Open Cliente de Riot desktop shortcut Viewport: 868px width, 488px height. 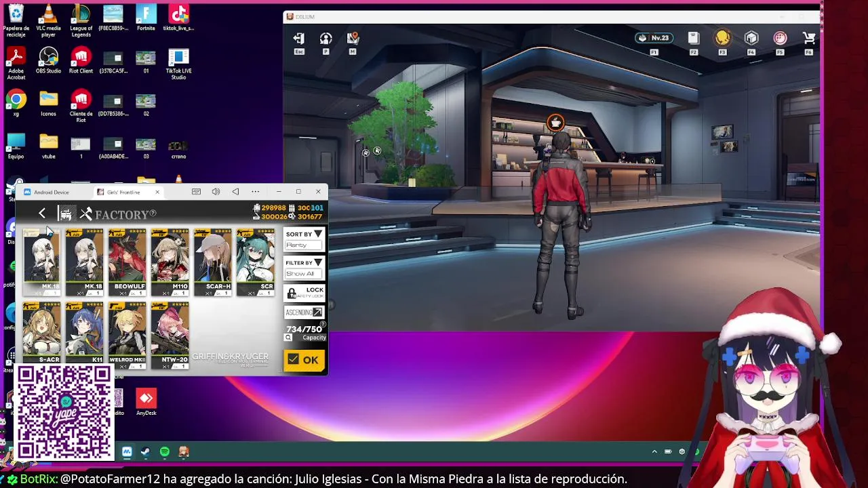point(81,106)
